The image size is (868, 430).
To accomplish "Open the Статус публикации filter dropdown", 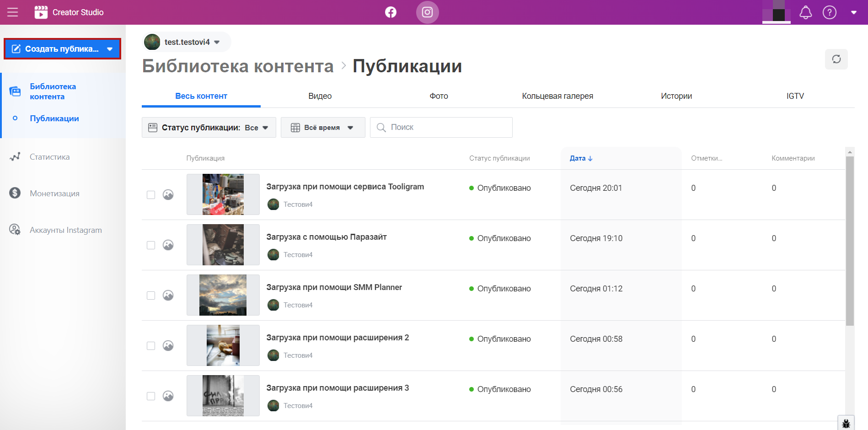I will coord(209,128).
